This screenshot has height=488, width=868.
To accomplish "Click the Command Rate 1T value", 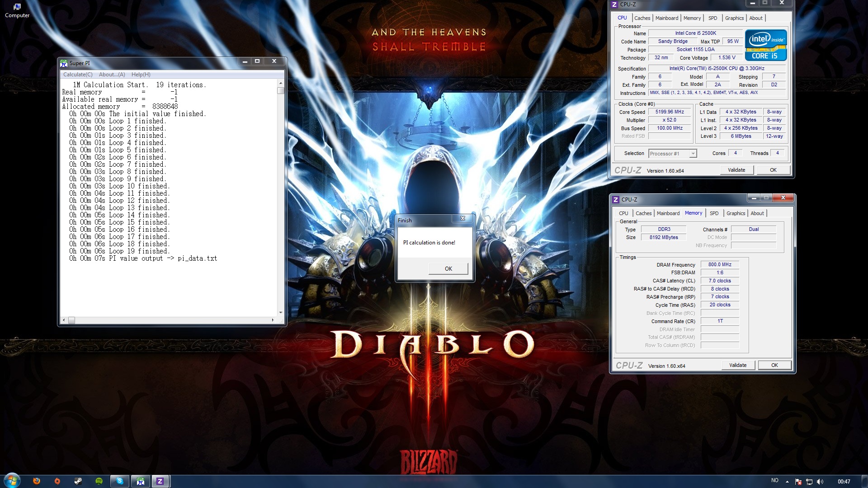I will coord(720,321).
